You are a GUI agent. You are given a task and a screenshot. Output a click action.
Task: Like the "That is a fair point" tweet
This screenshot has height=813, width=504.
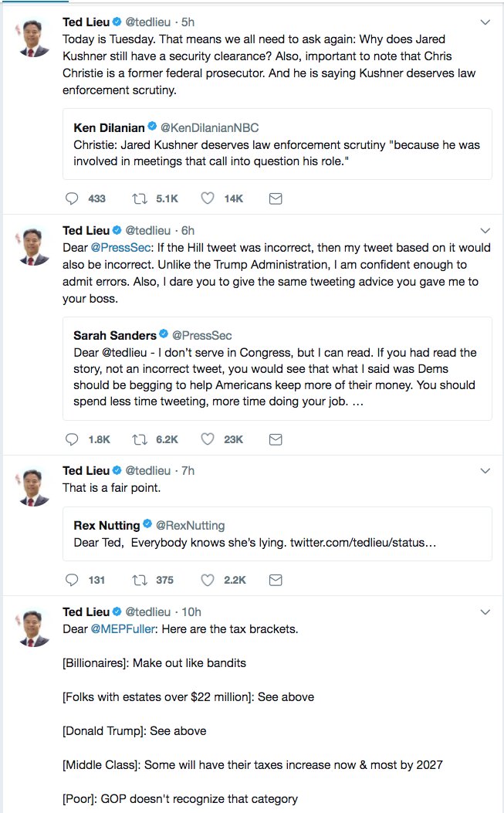pos(208,580)
